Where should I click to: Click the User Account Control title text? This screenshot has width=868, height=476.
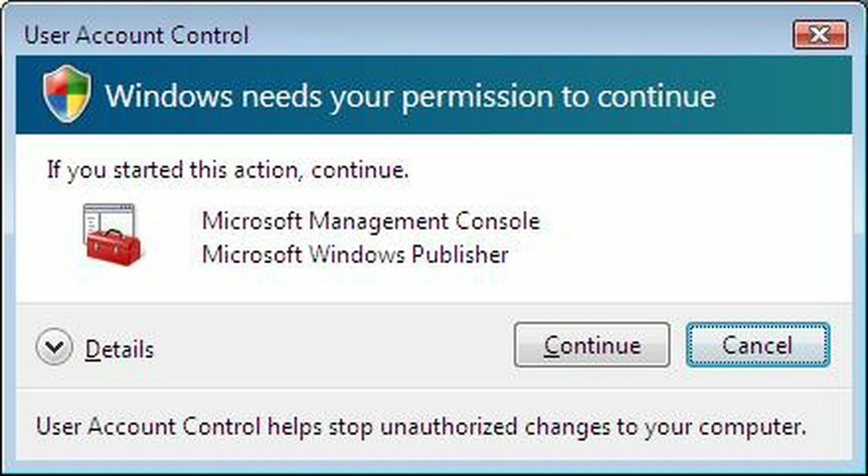click(x=137, y=35)
